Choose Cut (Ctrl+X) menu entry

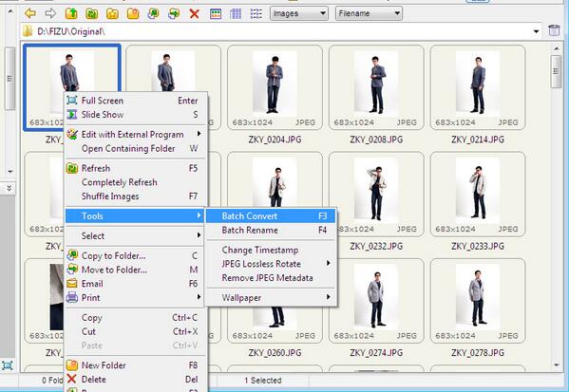pyautogui.click(x=136, y=331)
